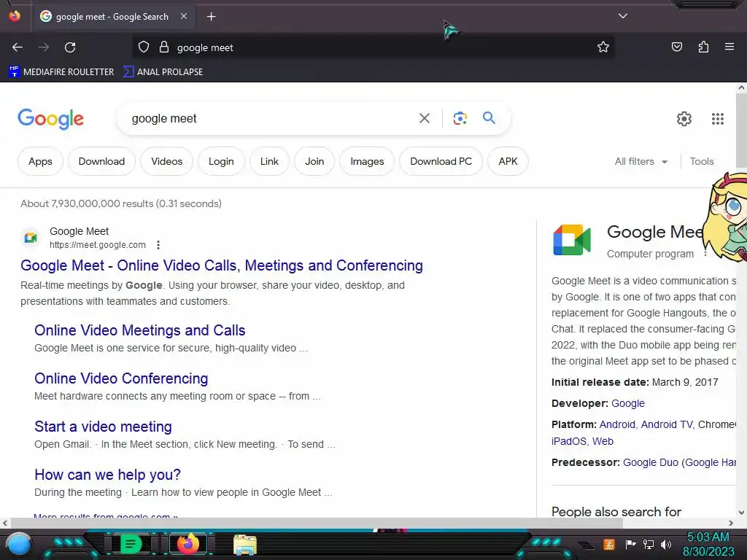Click the Developer Google link
This screenshot has height=560, width=747.
(628, 403)
